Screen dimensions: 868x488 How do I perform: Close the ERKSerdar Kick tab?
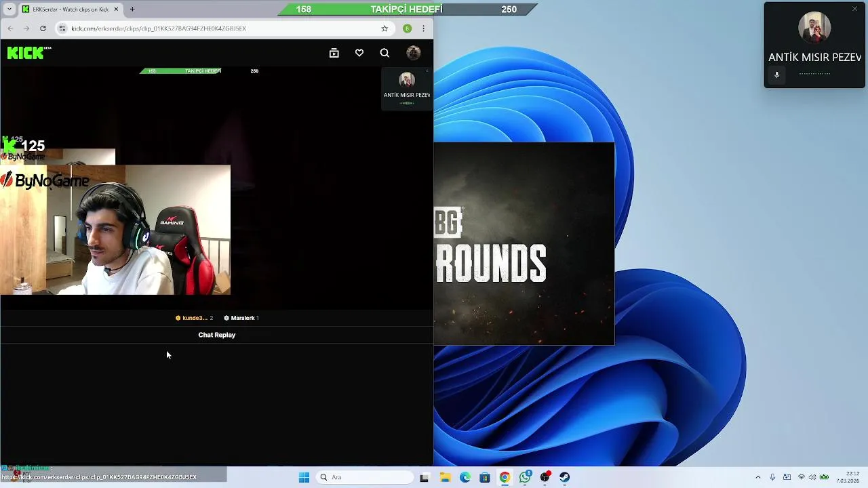point(116,9)
